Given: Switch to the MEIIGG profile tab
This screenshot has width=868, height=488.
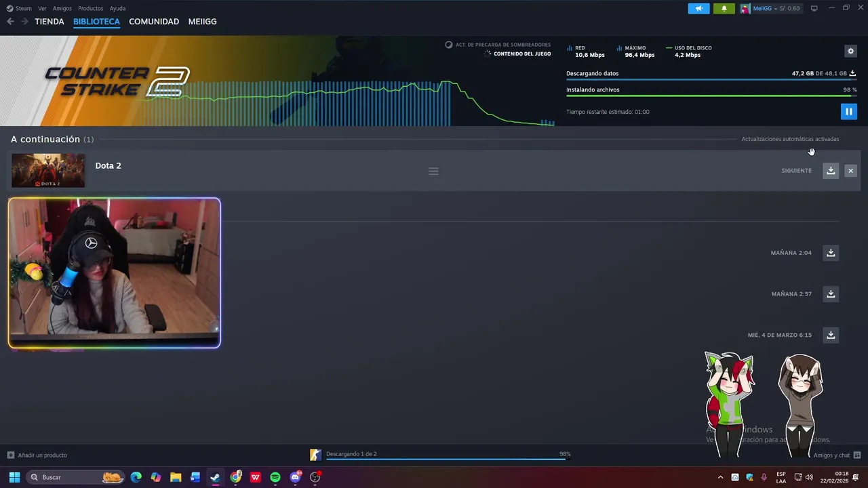Looking at the screenshot, I should pos(202,22).
